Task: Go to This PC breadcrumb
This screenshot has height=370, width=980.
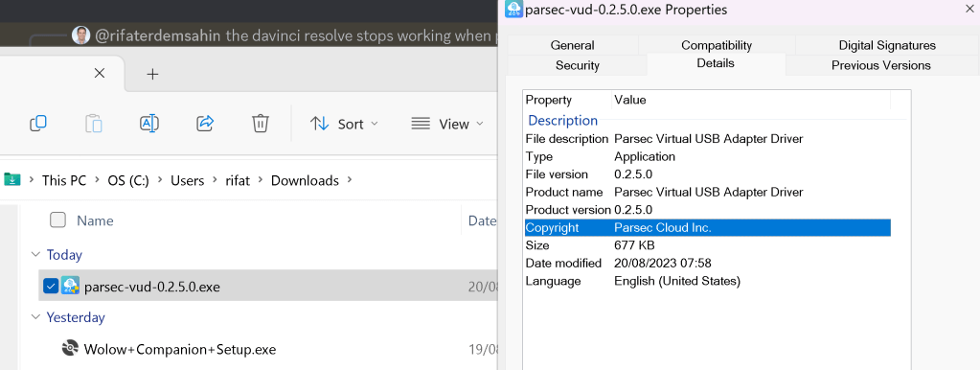Action: (64, 180)
